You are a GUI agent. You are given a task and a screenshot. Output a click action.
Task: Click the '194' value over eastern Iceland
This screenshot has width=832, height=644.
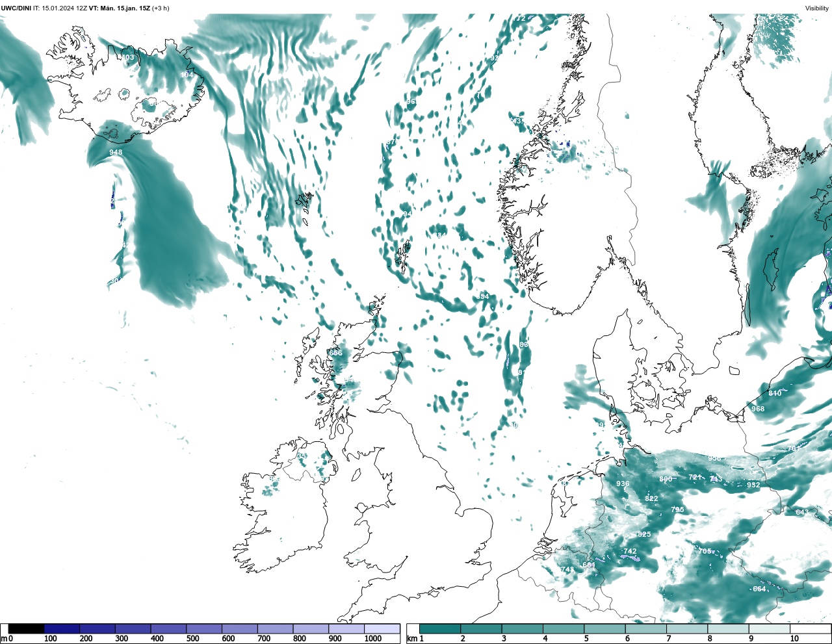[x=187, y=75]
